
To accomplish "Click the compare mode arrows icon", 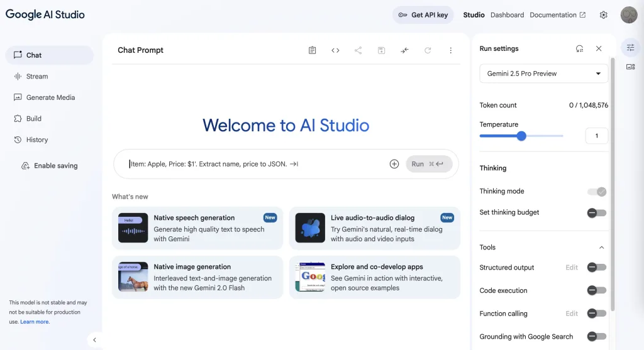I will [404, 50].
